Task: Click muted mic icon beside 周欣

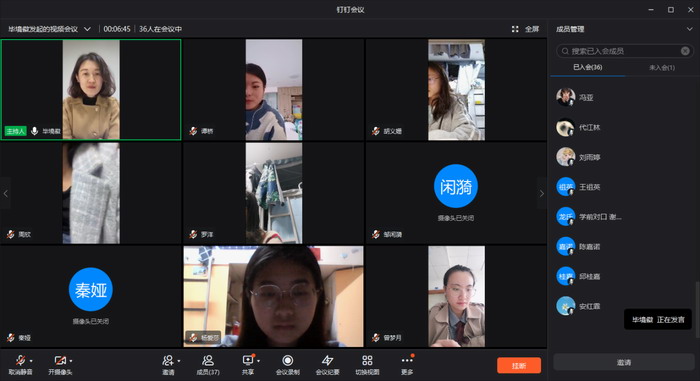Action: pyautogui.click(x=11, y=234)
